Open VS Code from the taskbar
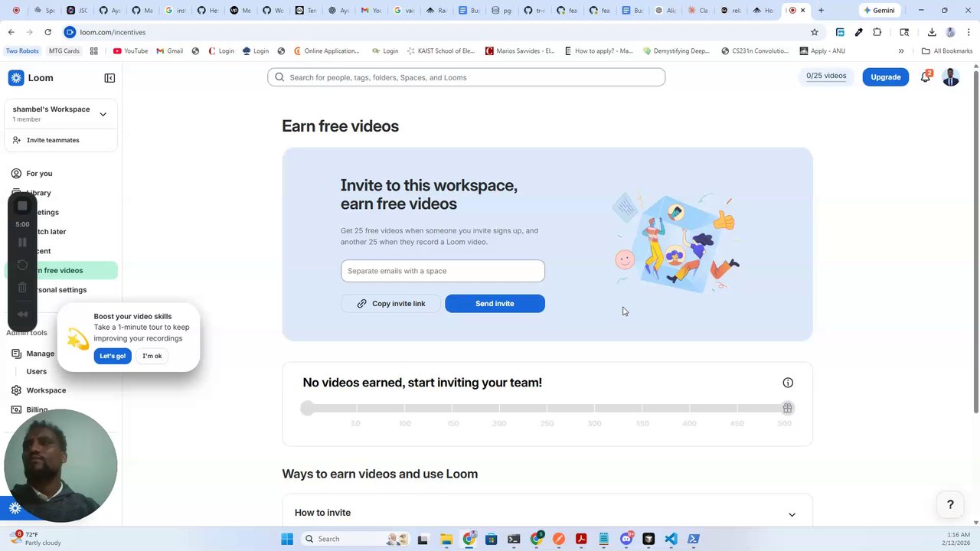This screenshot has width=980, height=551. [671, 539]
